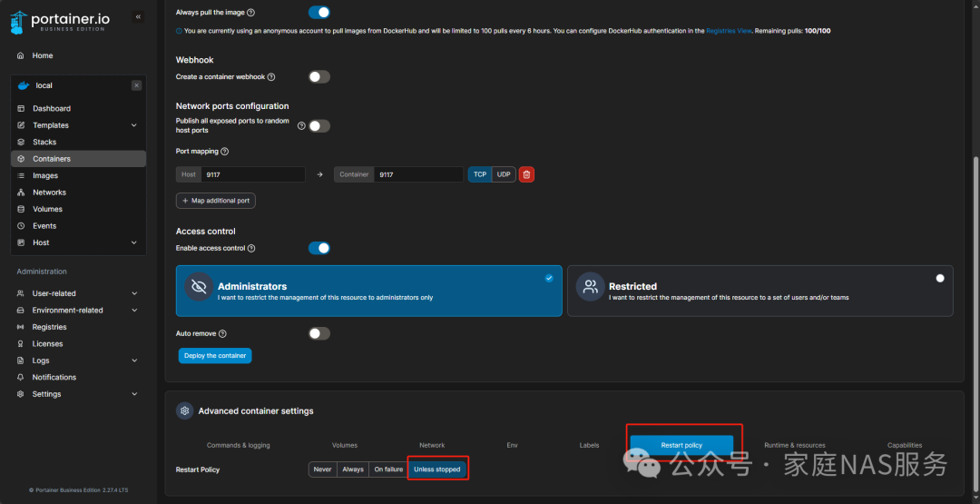
Task: Open the Commands & logging tab
Action: click(238, 445)
